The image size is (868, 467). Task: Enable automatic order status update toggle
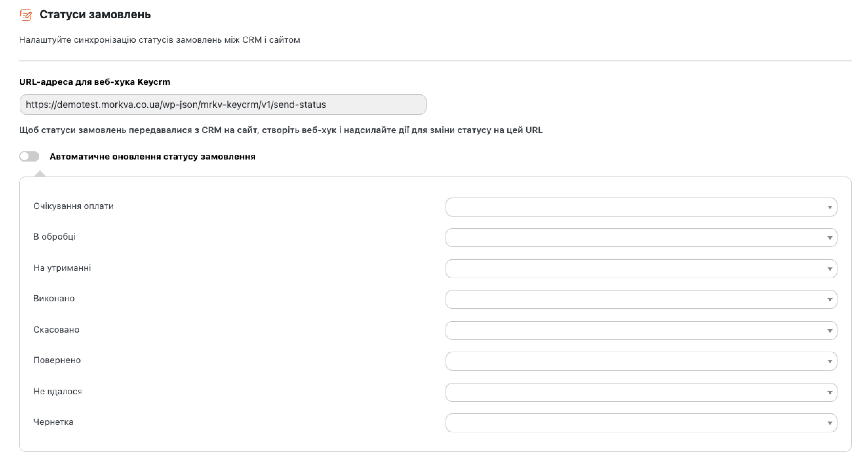click(29, 156)
